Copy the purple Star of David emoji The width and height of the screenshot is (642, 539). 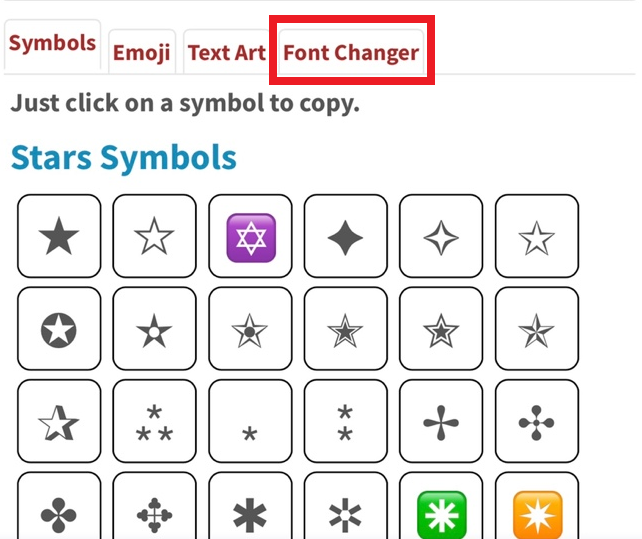(250, 236)
